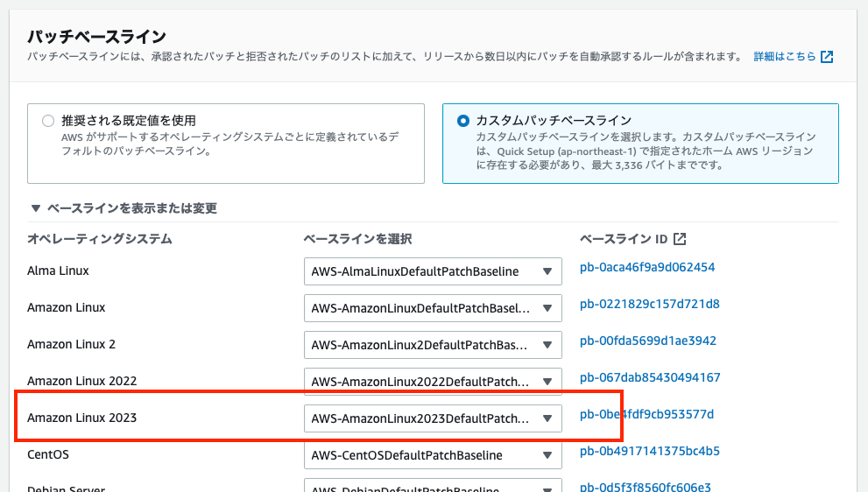Viewport: 868px width, 492px height.
Task: Click the external link icon beside 詳細はこちら
Action: (x=827, y=56)
